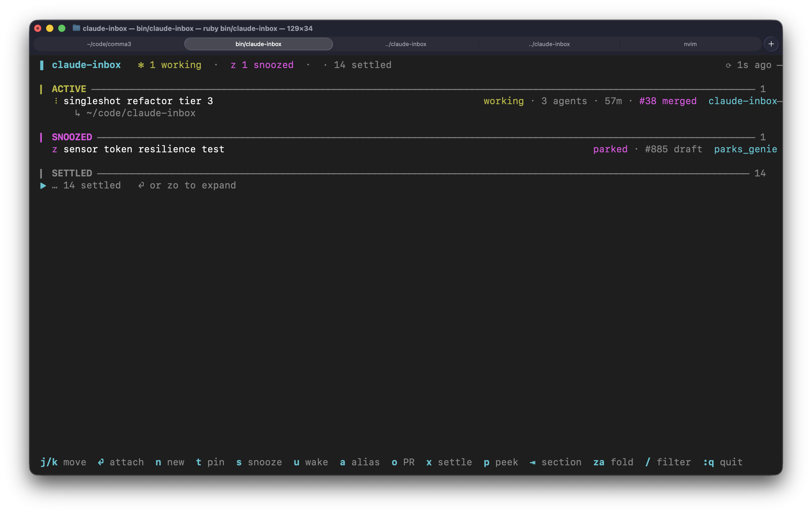The height and width of the screenshot is (514, 812).
Task: Open the second ../claude-inbox tab
Action: click(x=549, y=44)
